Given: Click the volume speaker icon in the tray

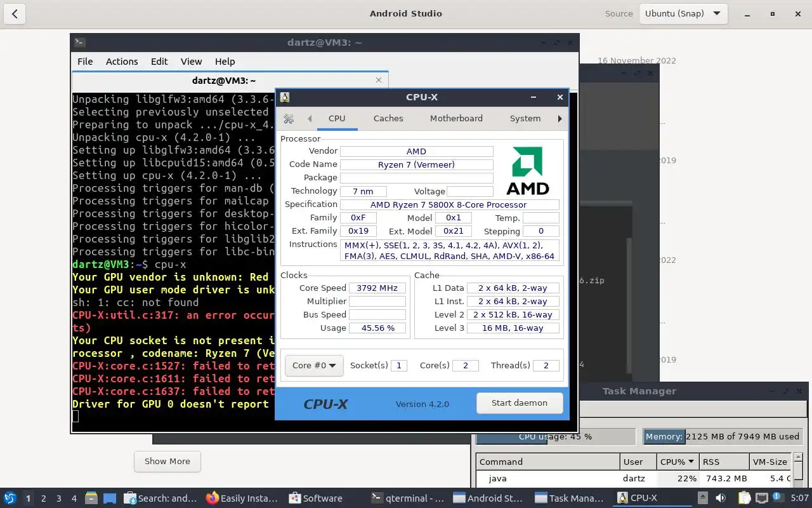Looking at the screenshot, I should (x=721, y=498).
